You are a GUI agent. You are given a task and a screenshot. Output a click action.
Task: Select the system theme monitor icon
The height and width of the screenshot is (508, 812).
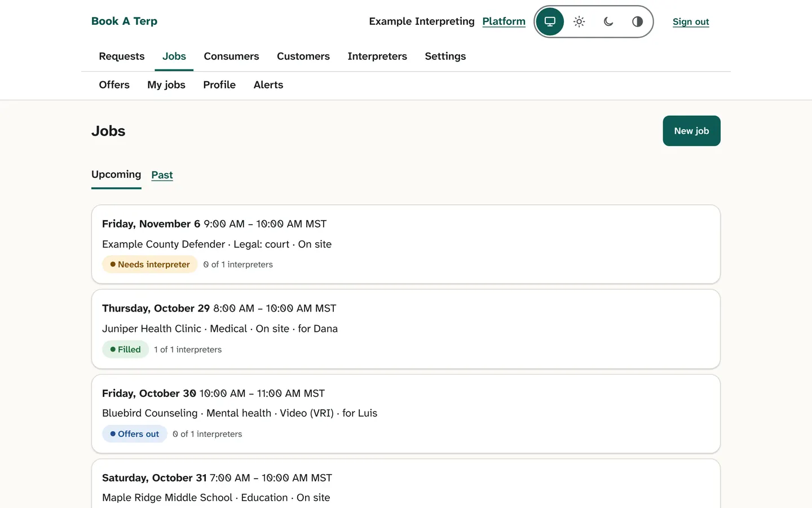tap(550, 21)
